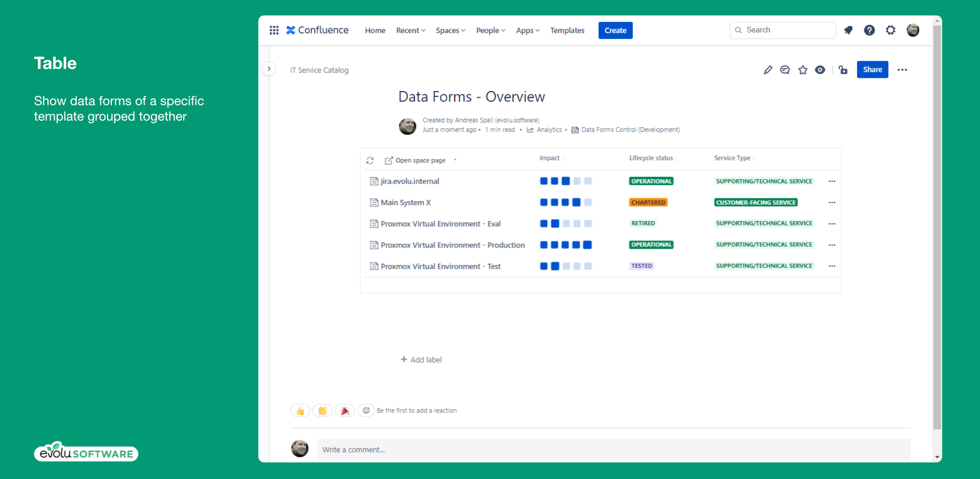This screenshot has height=479, width=980.
Task: Click the Share button
Action: 872,70
